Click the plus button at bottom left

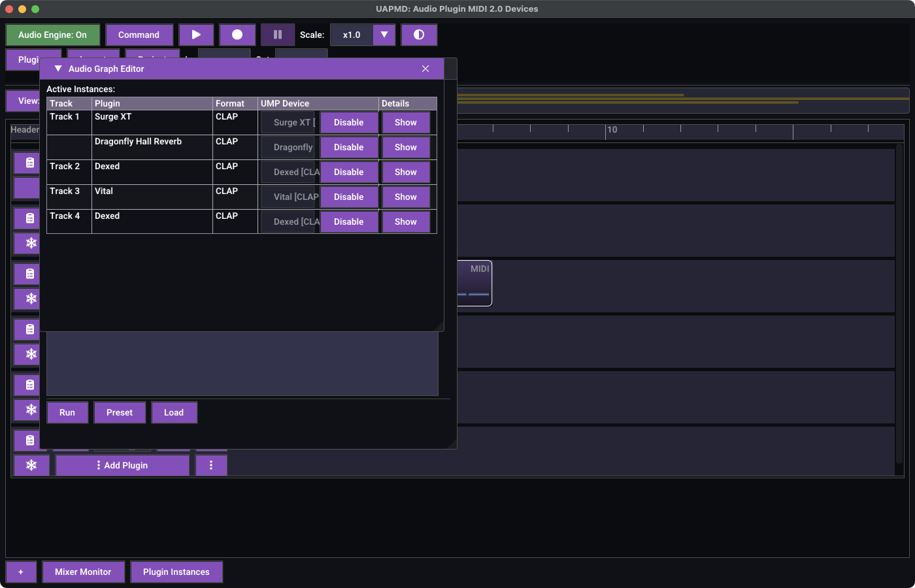point(21,572)
